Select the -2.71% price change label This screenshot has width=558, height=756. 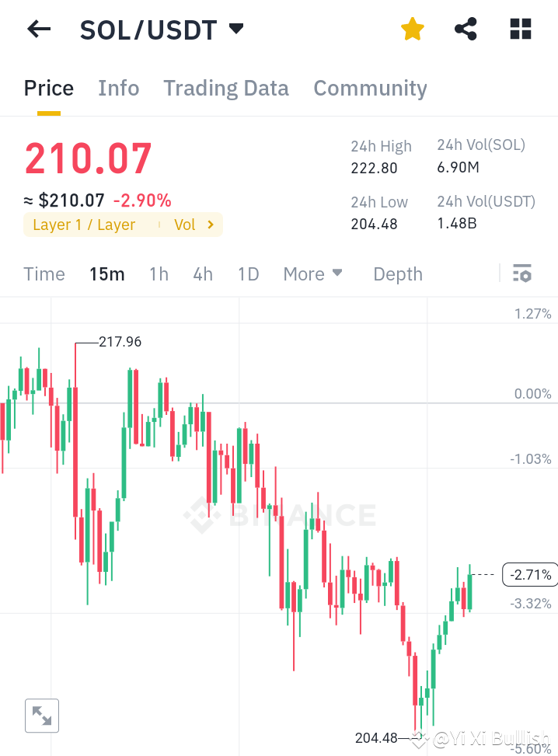[x=529, y=574]
